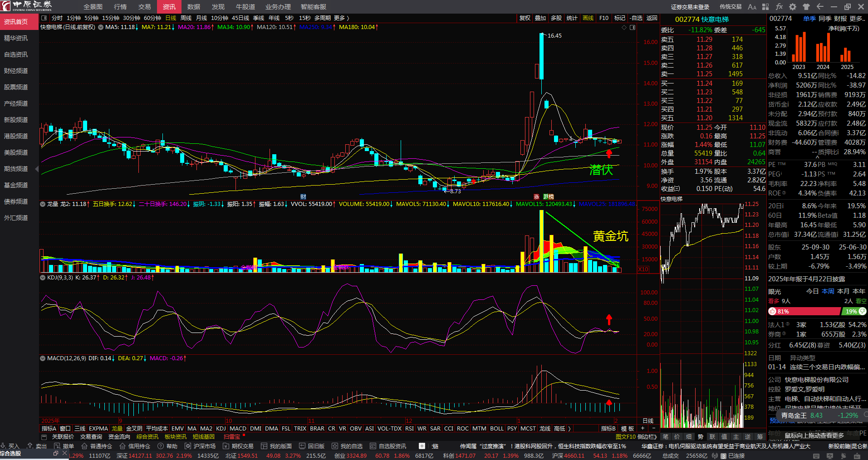Open the 交易 menu
This screenshot has height=460, width=868.
145,7
